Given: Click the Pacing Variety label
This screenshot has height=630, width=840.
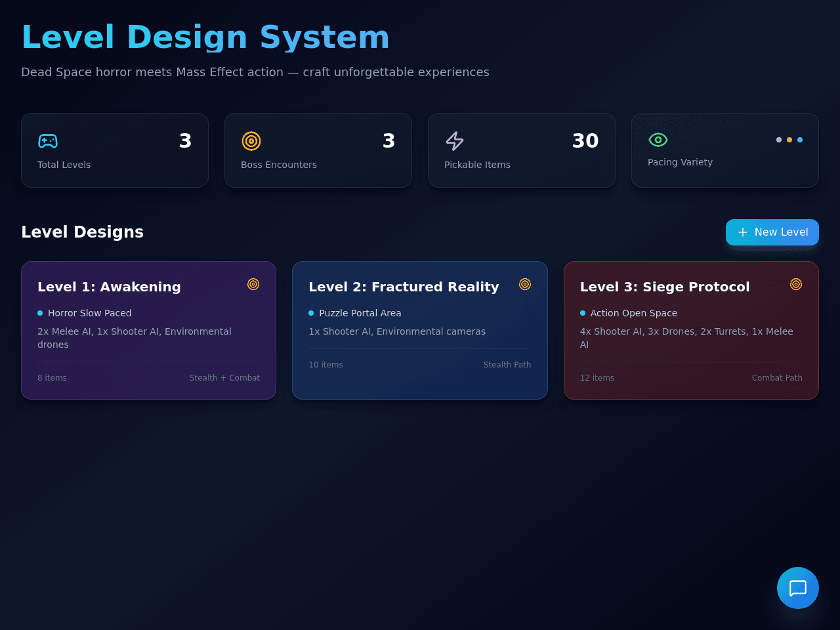Looking at the screenshot, I should [680, 162].
